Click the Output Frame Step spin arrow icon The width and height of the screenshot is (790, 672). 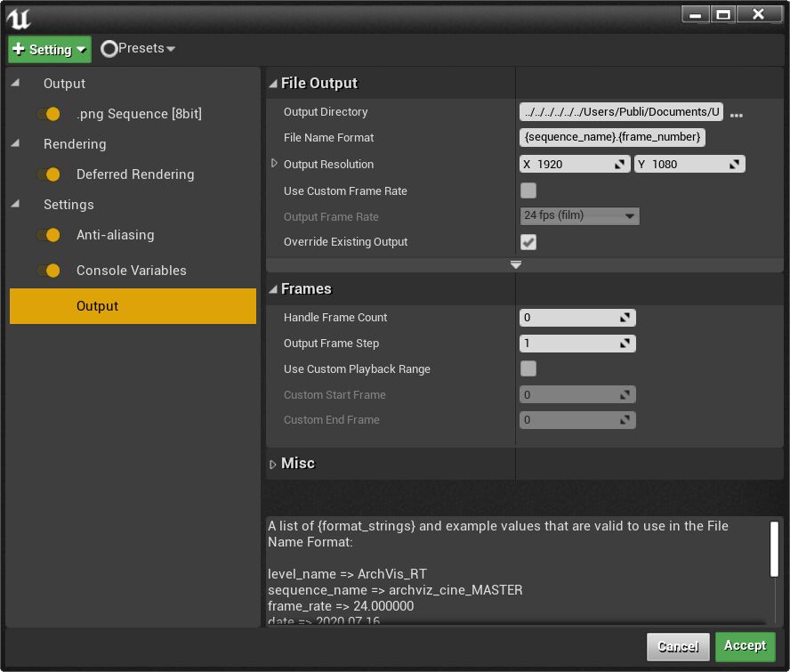(625, 344)
